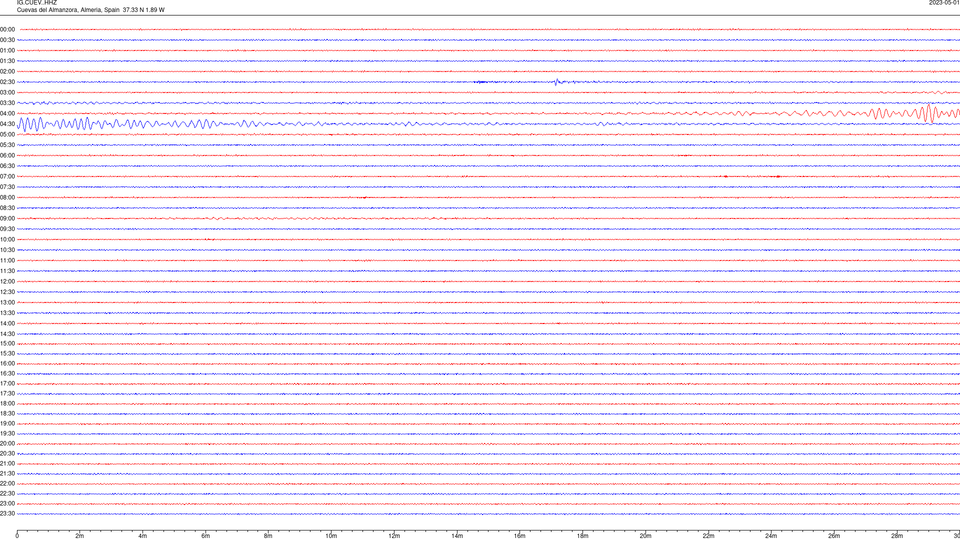The image size is (960, 540).
Task: Choose the 17:00 trace label
Action: coord(7,384)
